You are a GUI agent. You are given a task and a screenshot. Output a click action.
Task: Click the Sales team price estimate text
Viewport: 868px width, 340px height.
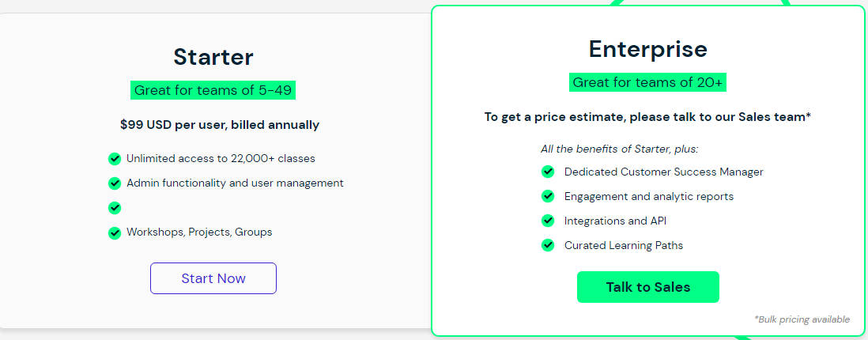648,117
